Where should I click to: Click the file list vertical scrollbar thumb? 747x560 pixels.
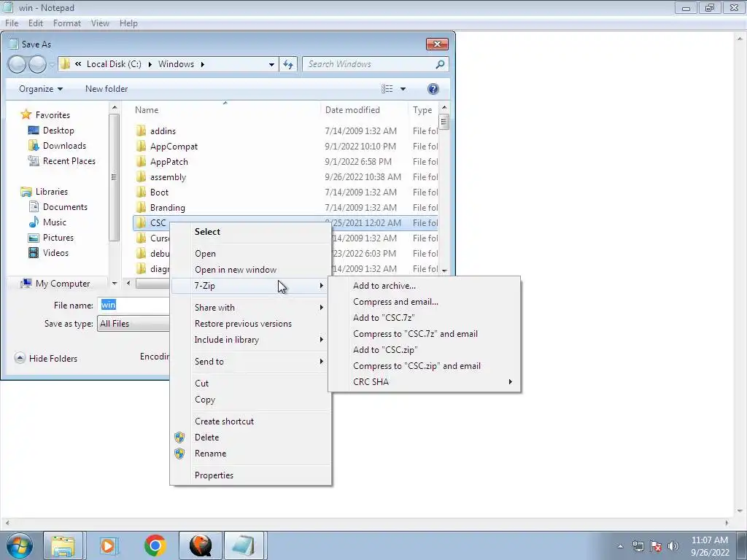tap(444, 122)
